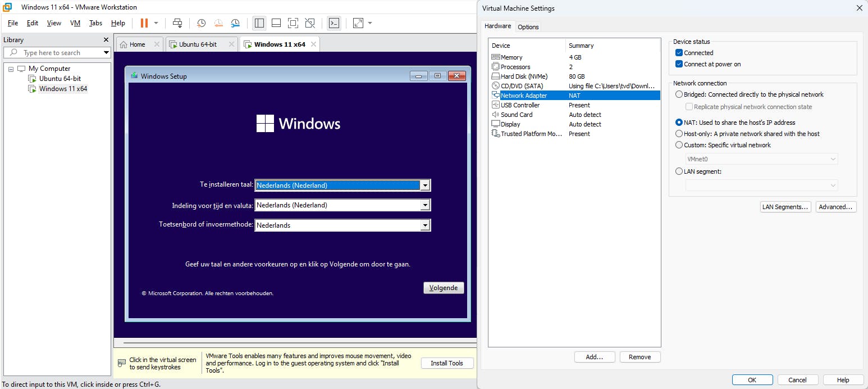Viewport: 868px width, 389px height.
Task: Switch to the Options tab in settings
Action: tap(528, 27)
